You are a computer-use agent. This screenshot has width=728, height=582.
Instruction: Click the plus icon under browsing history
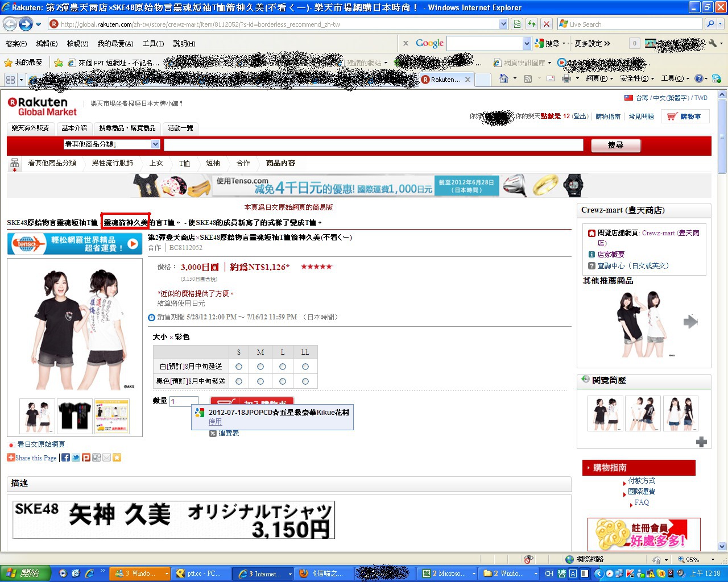coord(701,442)
